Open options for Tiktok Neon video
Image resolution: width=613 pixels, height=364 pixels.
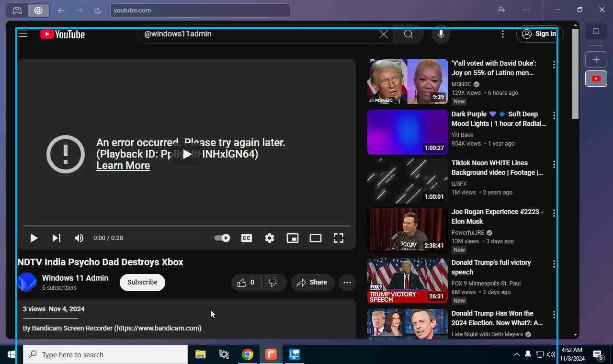coord(554,164)
